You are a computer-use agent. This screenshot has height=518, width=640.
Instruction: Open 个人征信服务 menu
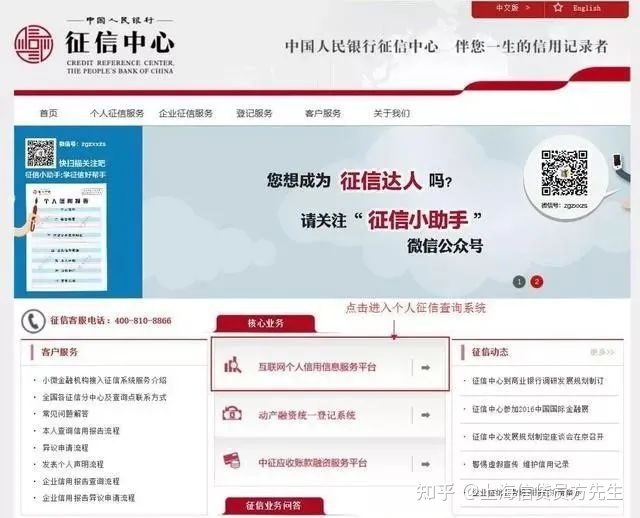pyautogui.click(x=117, y=113)
